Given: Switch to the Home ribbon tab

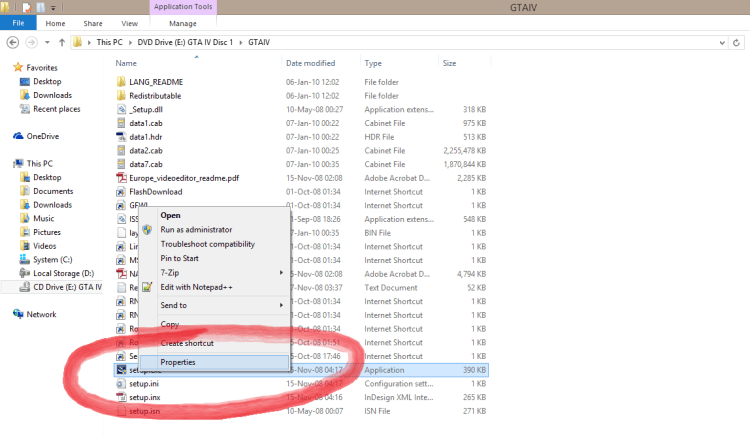Looking at the screenshot, I should [x=55, y=23].
